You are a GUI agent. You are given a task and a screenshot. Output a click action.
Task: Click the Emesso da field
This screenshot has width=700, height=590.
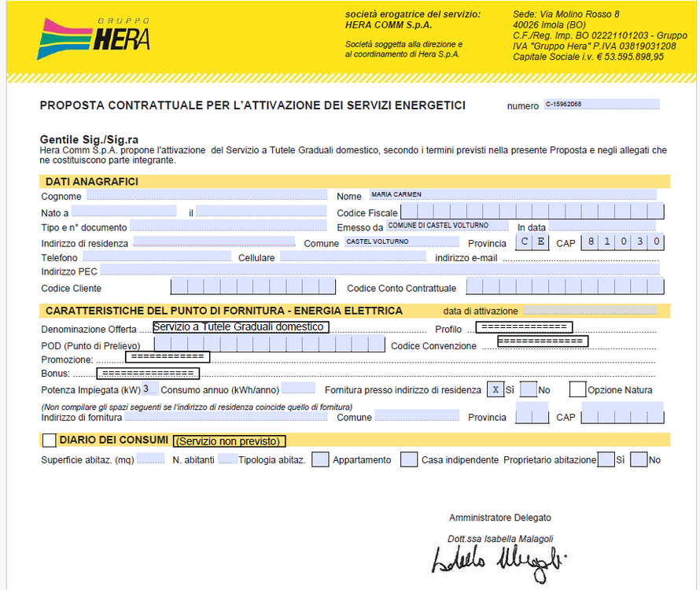pyautogui.click(x=448, y=226)
